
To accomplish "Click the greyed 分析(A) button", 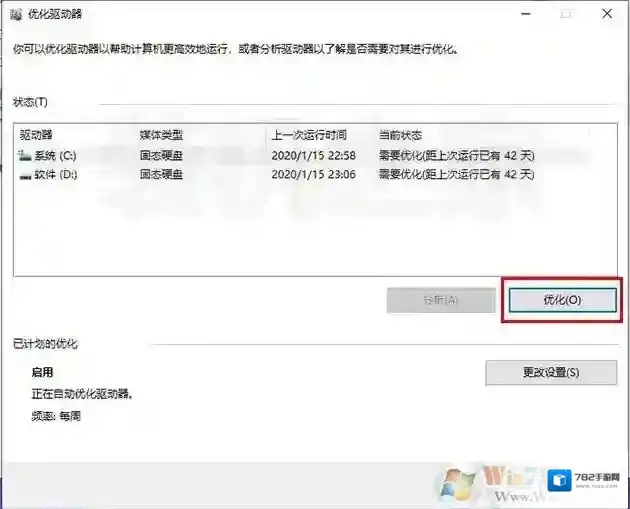I will tap(441, 300).
